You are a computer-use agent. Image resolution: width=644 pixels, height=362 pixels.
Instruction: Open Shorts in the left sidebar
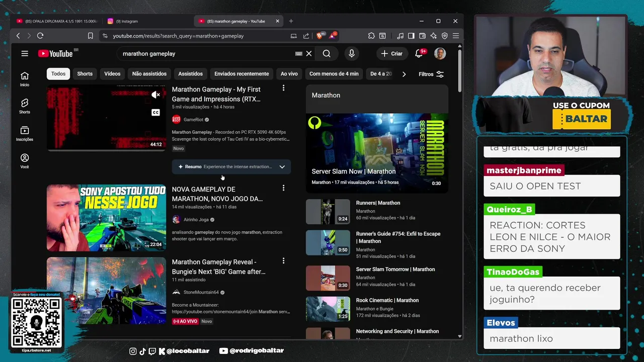pyautogui.click(x=25, y=106)
